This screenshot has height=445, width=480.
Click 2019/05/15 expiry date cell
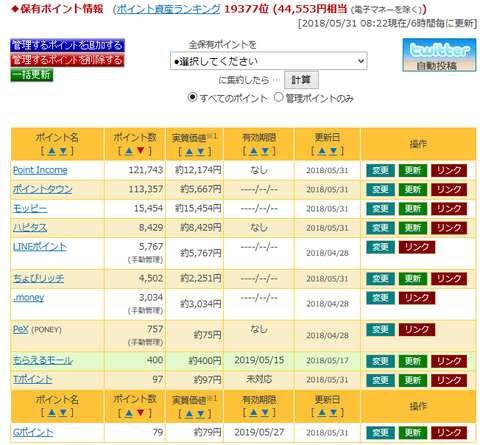tap(259, 360)
